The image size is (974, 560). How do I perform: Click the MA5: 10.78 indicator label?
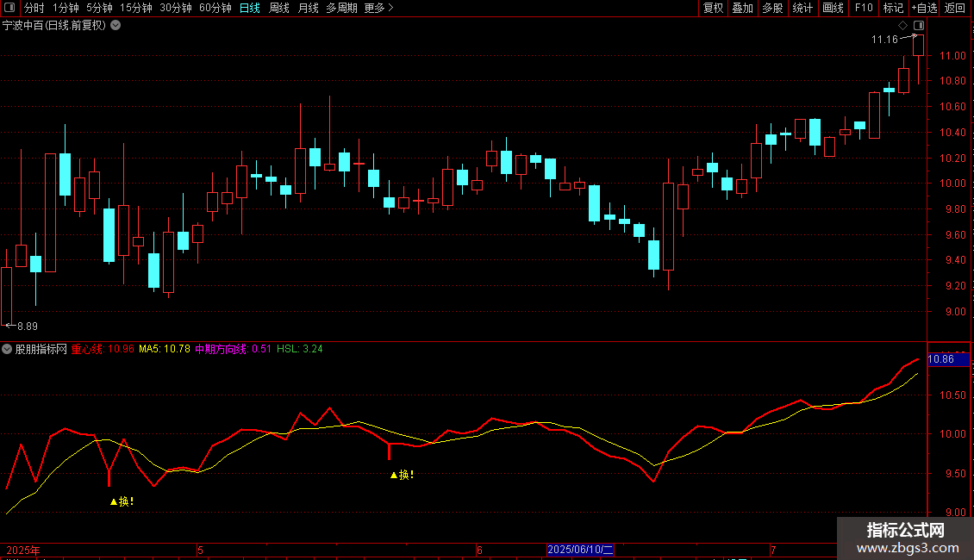(165, 349)
